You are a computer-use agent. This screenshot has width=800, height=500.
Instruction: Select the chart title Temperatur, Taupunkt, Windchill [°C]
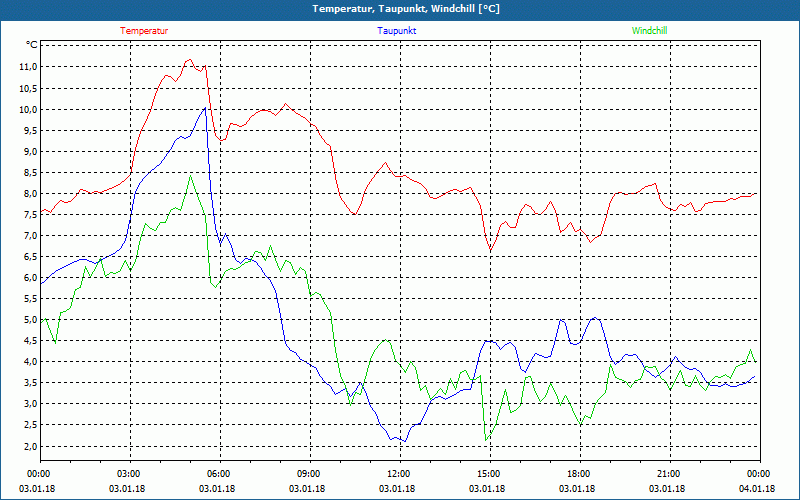(406, 9)
